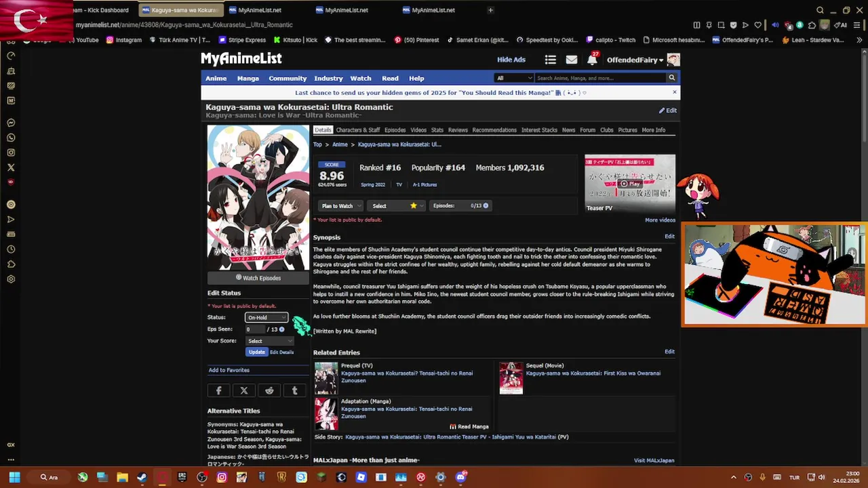Screen dimensions: 868x488
Task: Show hidden system tray icons chevron
Action: (733, 477)
